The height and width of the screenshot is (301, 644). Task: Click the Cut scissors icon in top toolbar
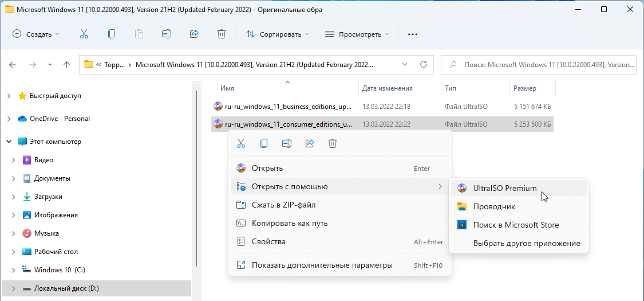click(x=84, y=34)
